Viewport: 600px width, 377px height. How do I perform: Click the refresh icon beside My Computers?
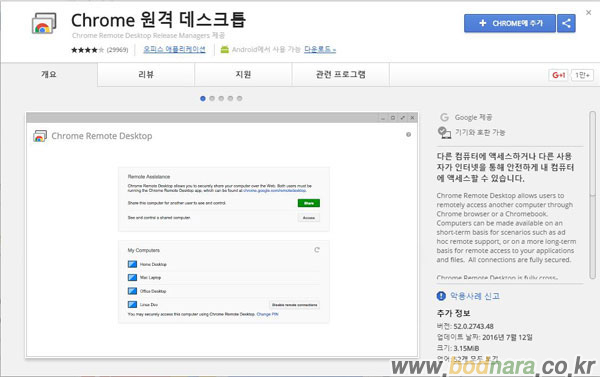click(x=317, y=250)
